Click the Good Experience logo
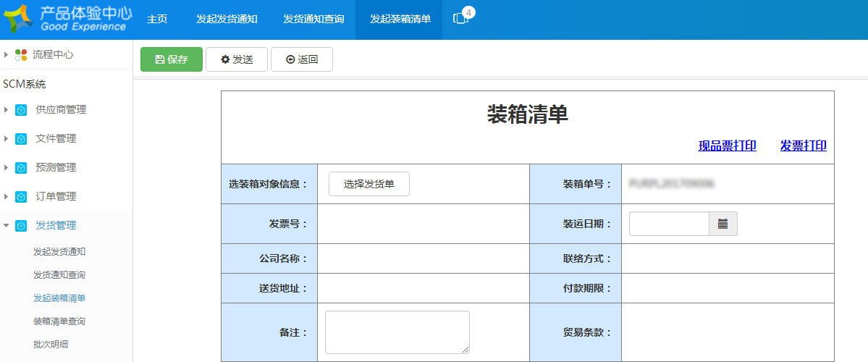868x362 pixels. (x=67, y=18)
